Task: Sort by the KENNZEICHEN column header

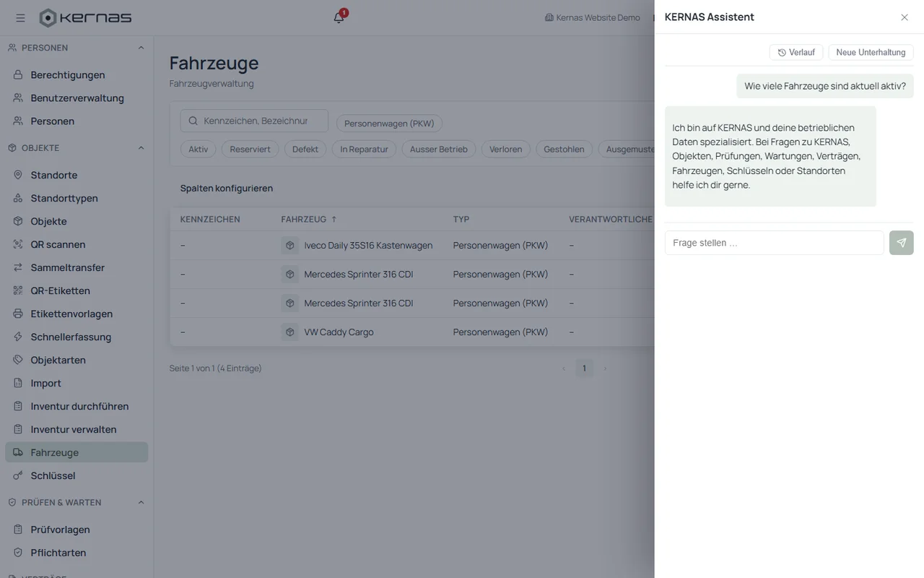Action: pos(210,219)
